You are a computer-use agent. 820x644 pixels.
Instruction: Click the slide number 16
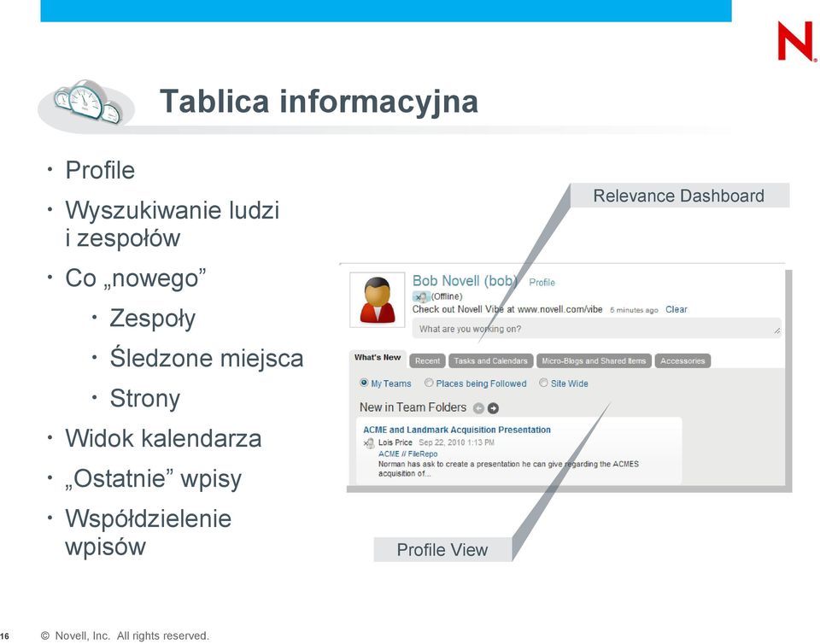pos(5,636)
